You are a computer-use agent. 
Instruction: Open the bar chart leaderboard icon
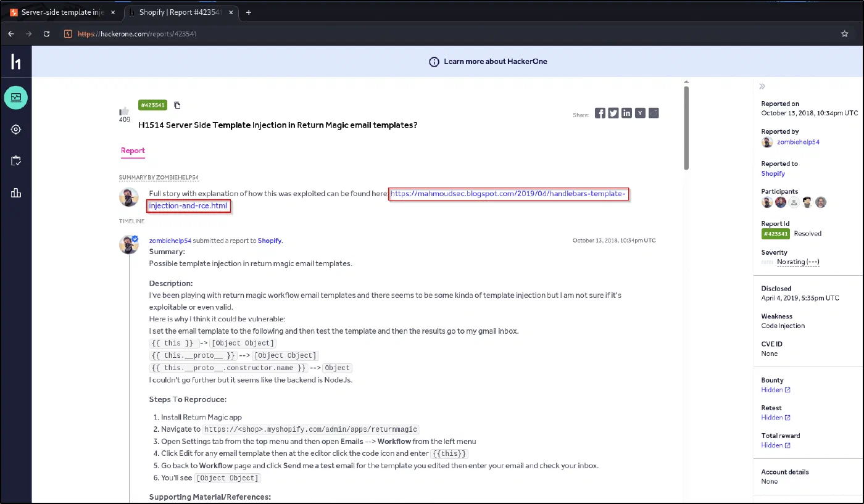coord(16,193)
